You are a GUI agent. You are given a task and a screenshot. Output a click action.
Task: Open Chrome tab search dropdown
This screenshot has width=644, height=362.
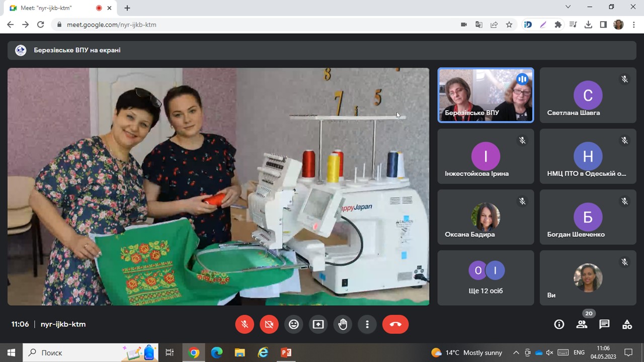[x=568, y=8]
